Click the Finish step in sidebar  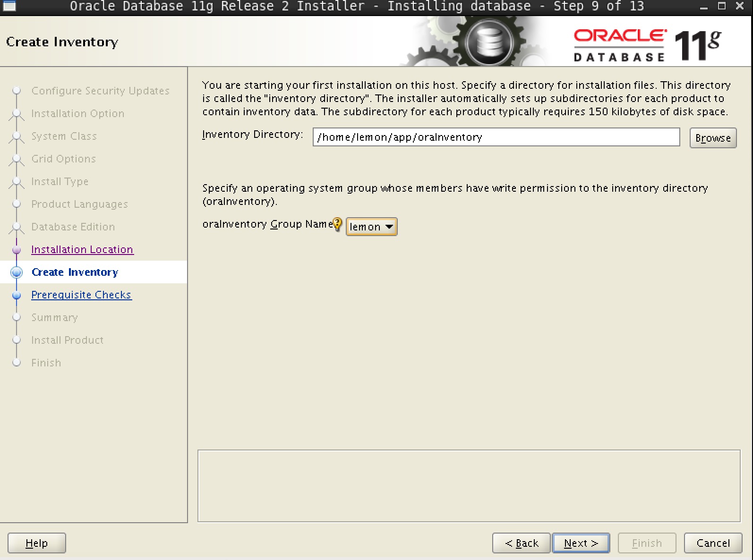(x=46, y=363)
